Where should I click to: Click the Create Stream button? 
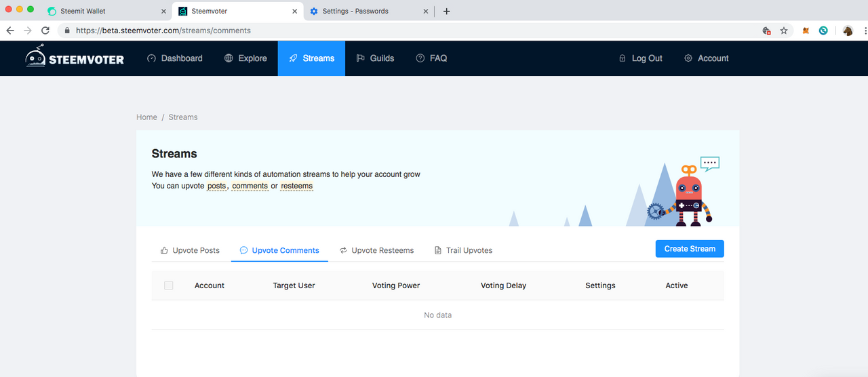[690, 249]
